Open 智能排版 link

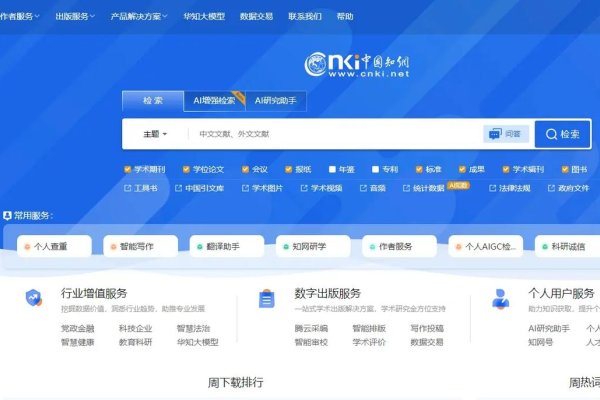pyautogui.click(x=369, y=328)
